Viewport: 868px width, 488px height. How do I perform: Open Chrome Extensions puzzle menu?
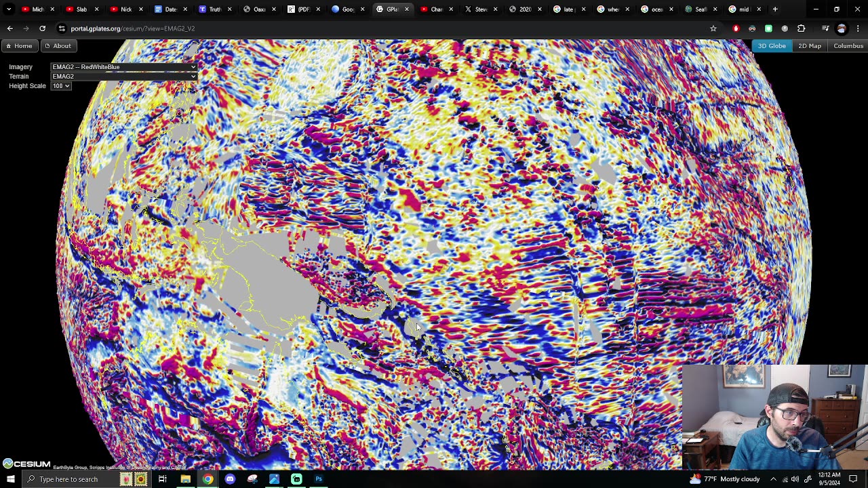click(x=802, y=28)
